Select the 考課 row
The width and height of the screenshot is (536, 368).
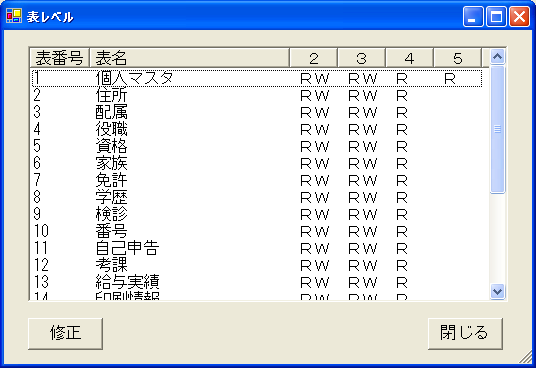coord(257,265)
